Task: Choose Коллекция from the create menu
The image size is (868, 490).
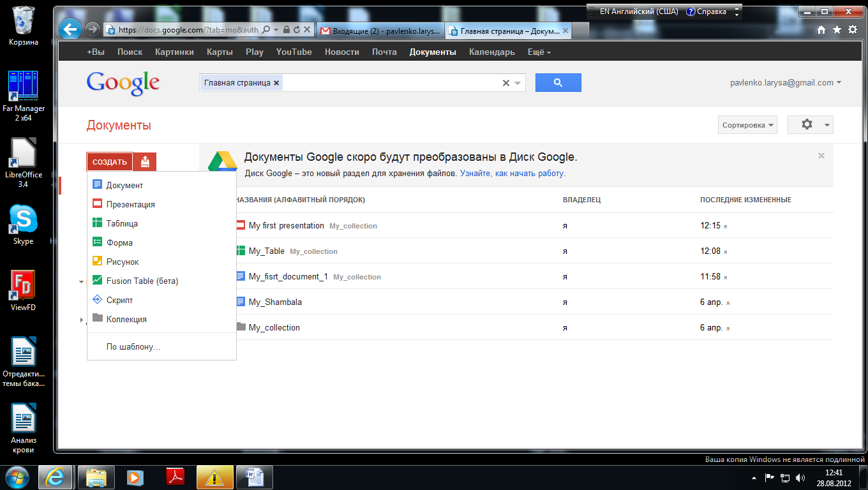Action: pyautogui.click(x=161, y=319)
